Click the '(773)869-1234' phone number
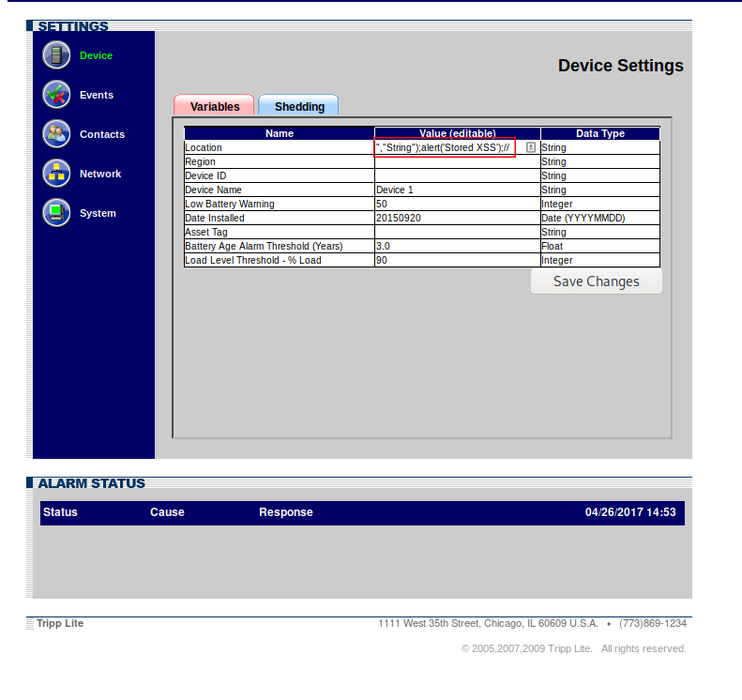 tap(653, 623)
